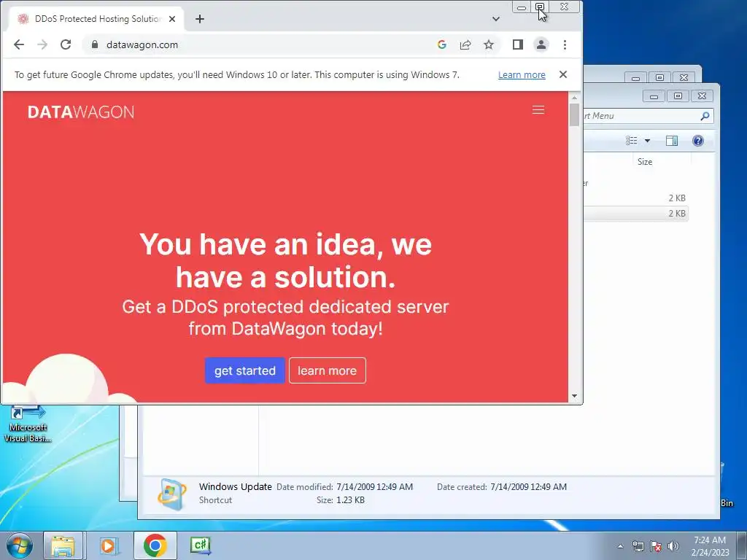Expand Chrome's tab search chevron
This screenshot has height=560, width=747.
[x=496, y=19]
